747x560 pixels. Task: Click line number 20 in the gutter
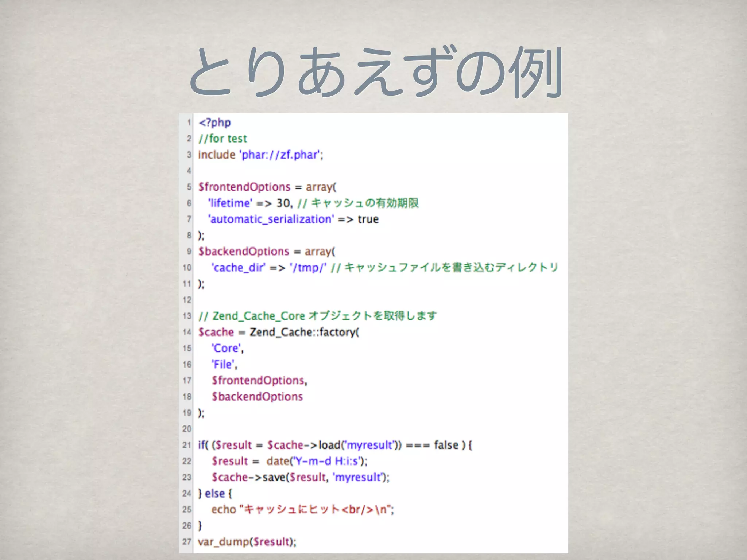pyautogui.click(x=187, y=429)
